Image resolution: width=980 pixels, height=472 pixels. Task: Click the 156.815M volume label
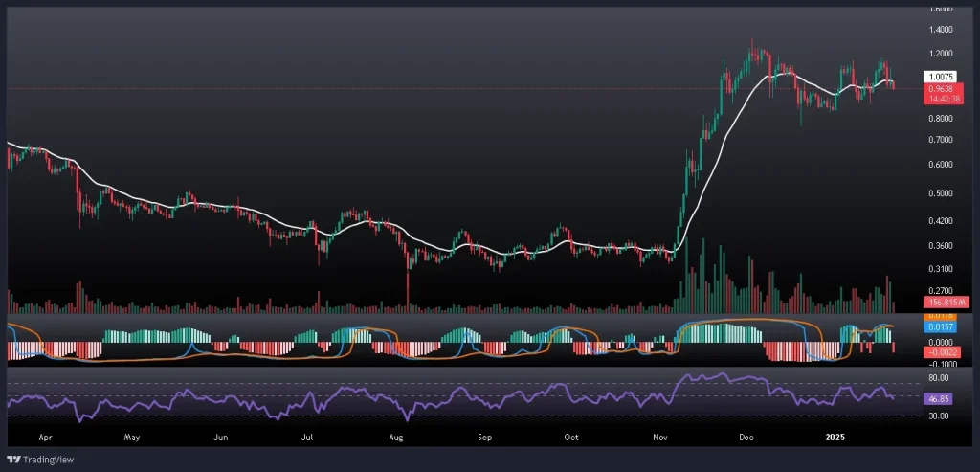[944, 303]
